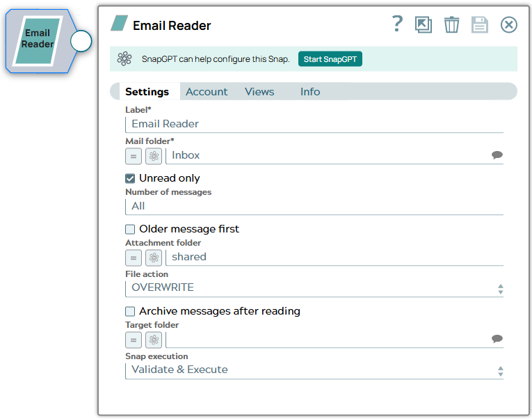Show Target folder suggestions bubble icon
The height and width of the screenshot is (419, 532).
(497, 339)
